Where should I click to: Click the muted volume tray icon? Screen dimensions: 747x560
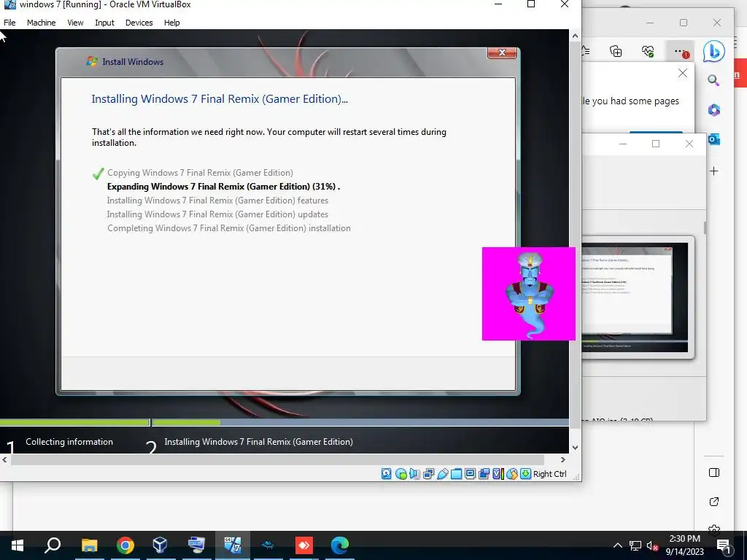click(x=652, y=545)
